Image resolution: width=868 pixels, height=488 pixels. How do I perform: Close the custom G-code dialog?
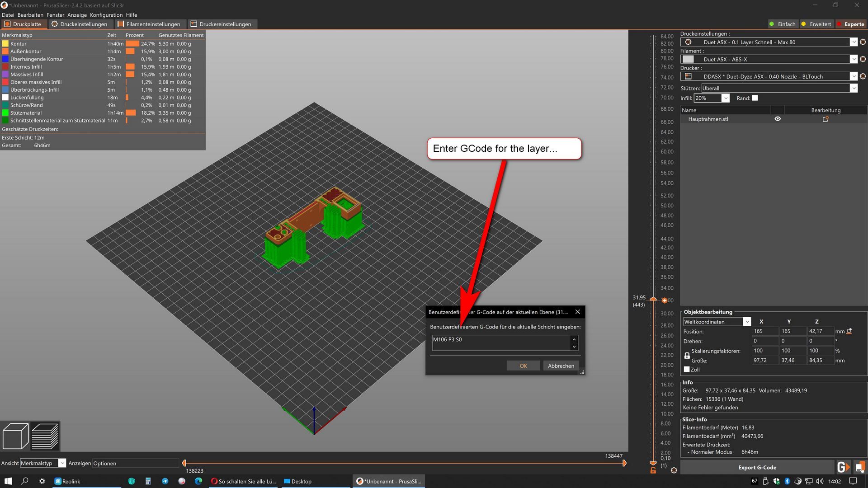577,312
